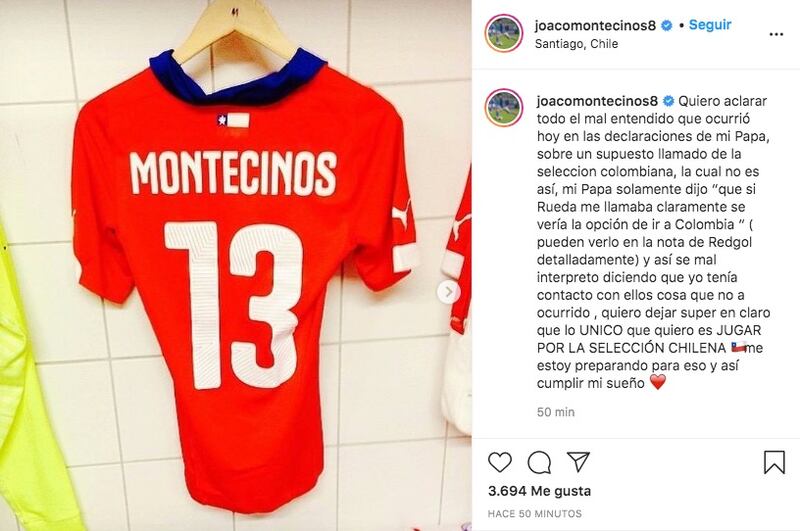Open joacomontecinos8 profile picture in header
The image size is (800, 531).
tap(504, 33)
